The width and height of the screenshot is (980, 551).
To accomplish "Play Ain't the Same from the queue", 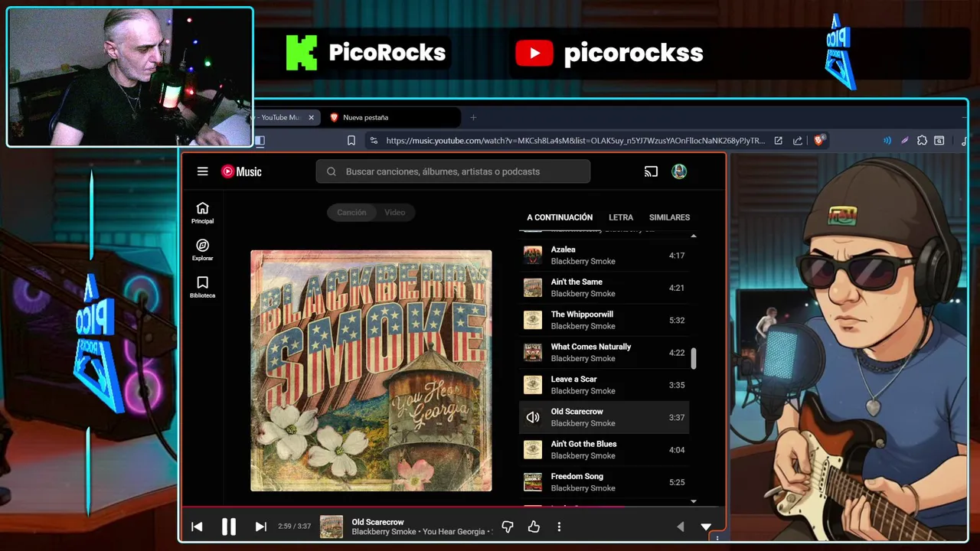I will click(604, 288).
